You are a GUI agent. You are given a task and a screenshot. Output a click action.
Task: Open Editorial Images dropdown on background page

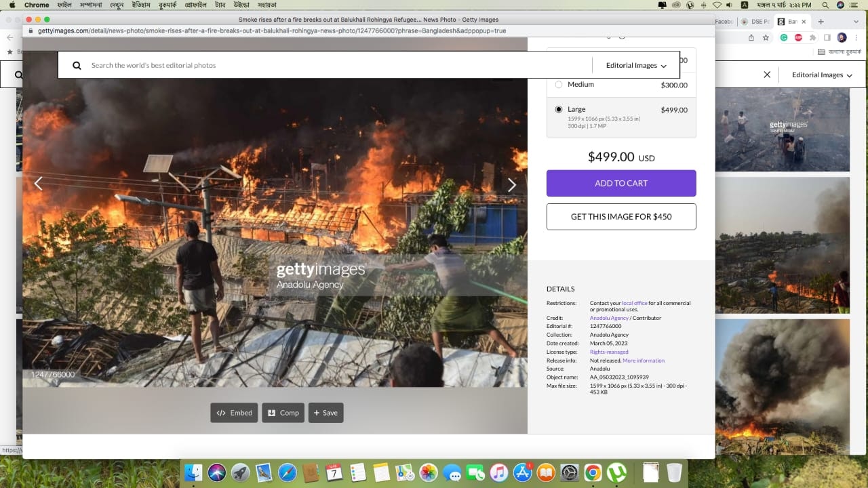(x=822, y=75)
